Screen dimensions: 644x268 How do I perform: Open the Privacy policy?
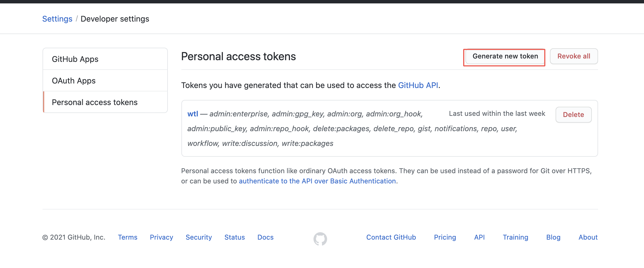[161, 237]
